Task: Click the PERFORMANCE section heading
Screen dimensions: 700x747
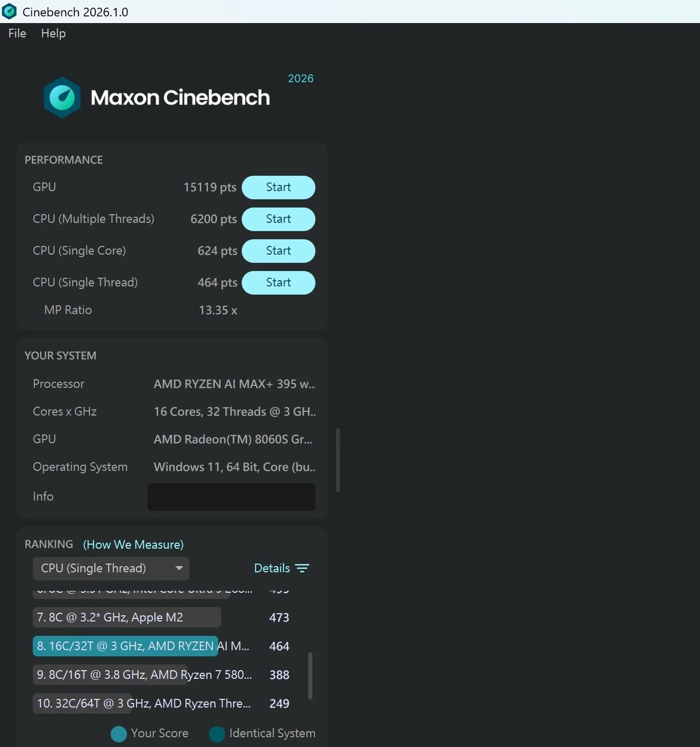Action: pyautogui.click(x=63, y=160)
